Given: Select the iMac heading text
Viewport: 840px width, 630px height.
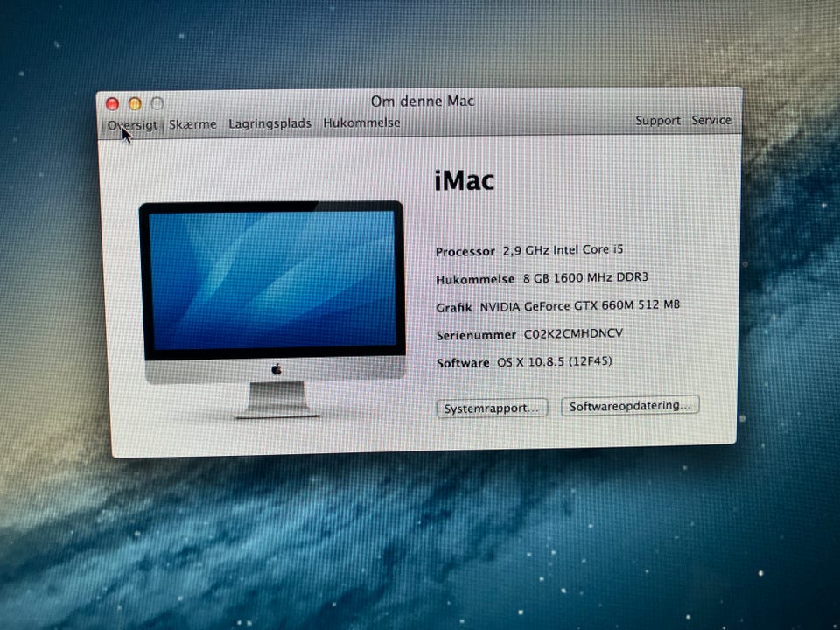Looking at the screenshot, I should click(x=465, y=180).
